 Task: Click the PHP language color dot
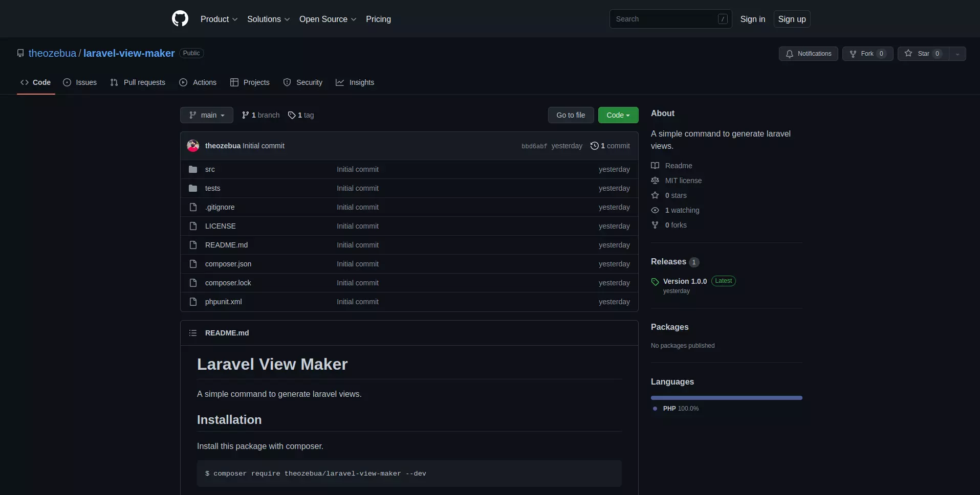pyautogui.click(x=655, y=409)
